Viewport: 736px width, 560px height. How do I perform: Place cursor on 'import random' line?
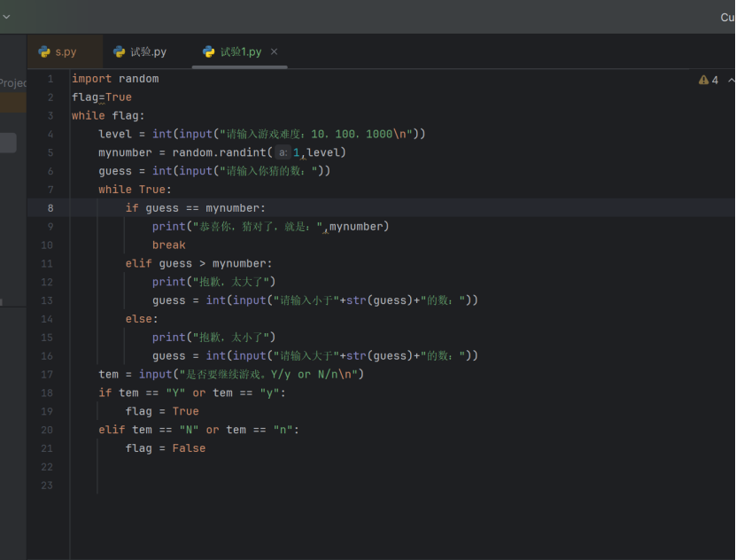pyautogui.click(x=115, y=79)
